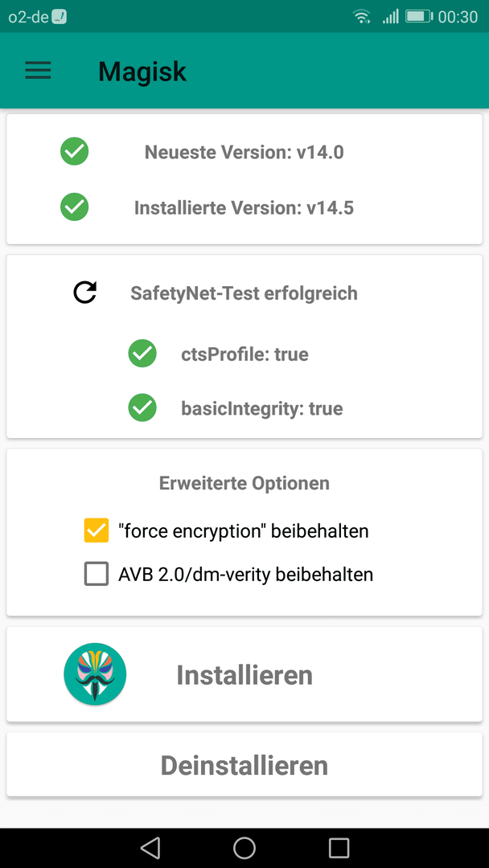Tap the Android back navigation button
This screenshot has width=489, height=868.
tap(150, 848)
